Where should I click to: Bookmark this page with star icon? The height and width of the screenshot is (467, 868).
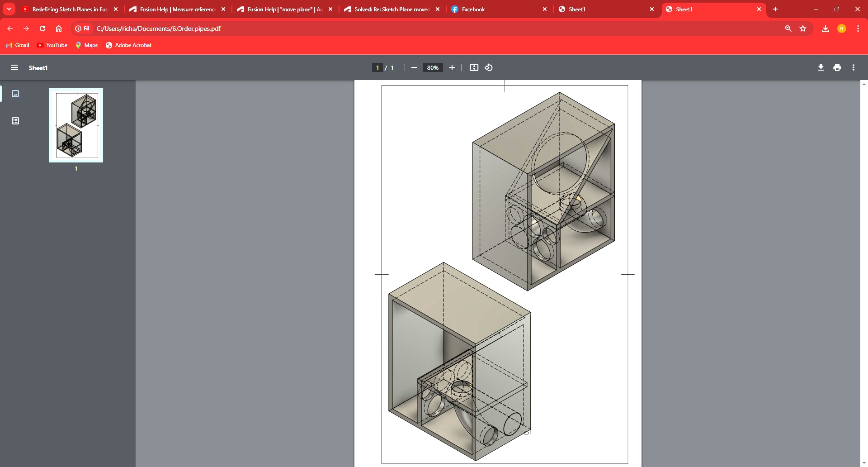tap(803, 29)
